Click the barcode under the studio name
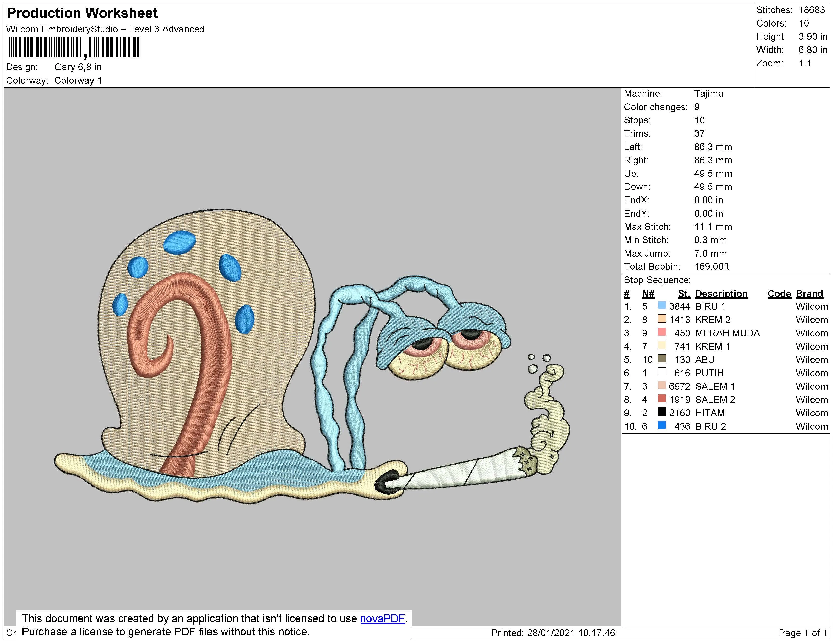 tap(74, 48)
